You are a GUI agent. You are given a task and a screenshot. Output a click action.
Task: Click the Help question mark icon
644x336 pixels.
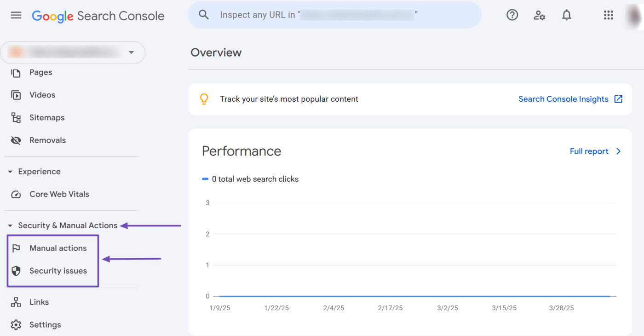512,15
